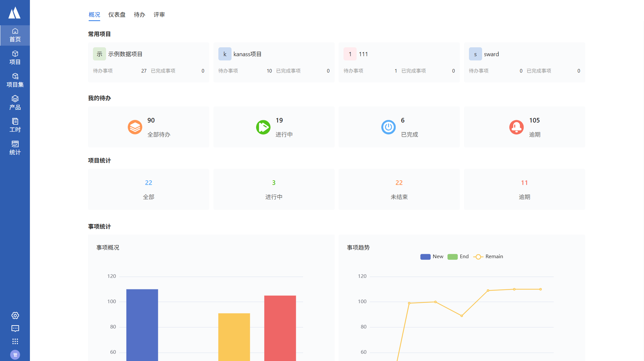
Task: Click the user avatar at sidebar bottom
Action: click(15, 354)
